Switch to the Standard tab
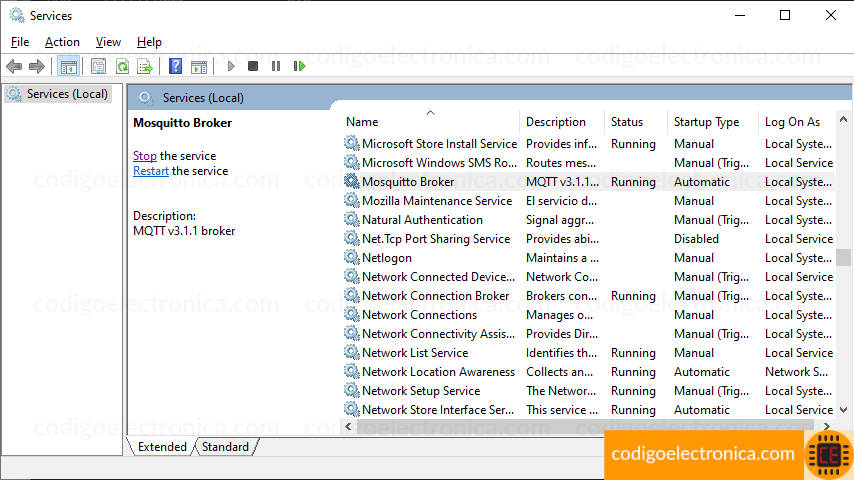 225,447
